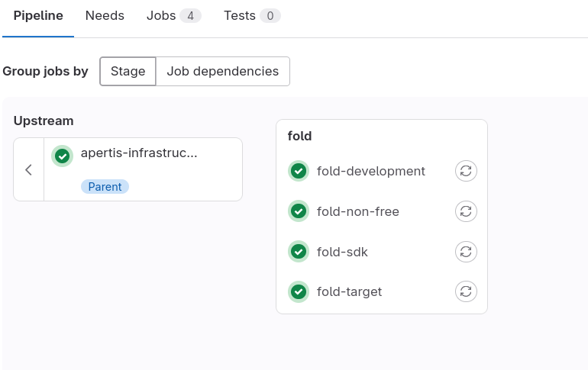Image resolution: width=588 pixels, height=370 pixels.
Task: Open the Tests tab
Action: point(252,16)
